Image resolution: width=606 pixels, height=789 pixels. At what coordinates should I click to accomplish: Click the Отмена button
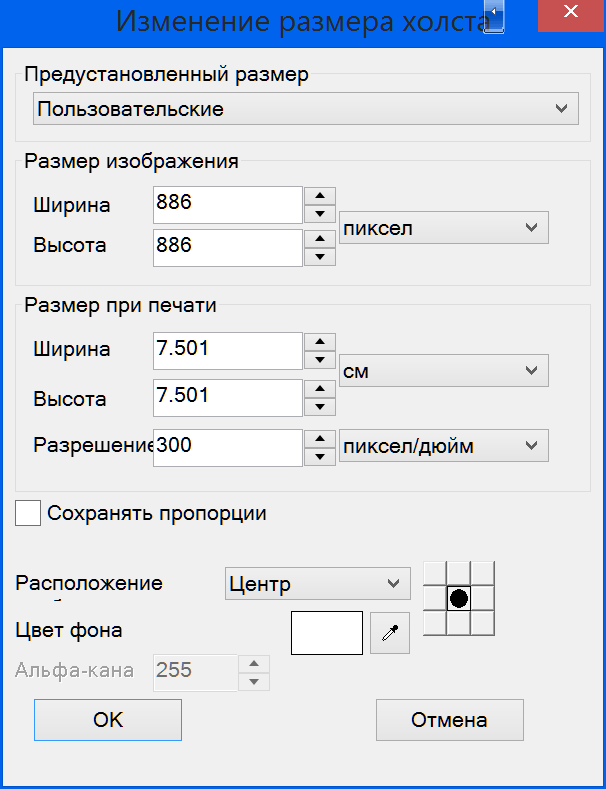tap(449, 720)
